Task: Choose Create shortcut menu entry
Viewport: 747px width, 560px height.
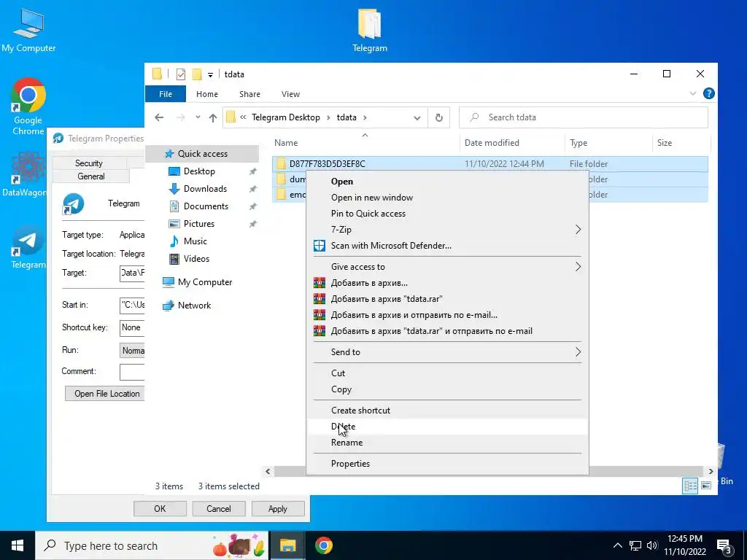Action: pyautogui.click(x=447, y=410)
